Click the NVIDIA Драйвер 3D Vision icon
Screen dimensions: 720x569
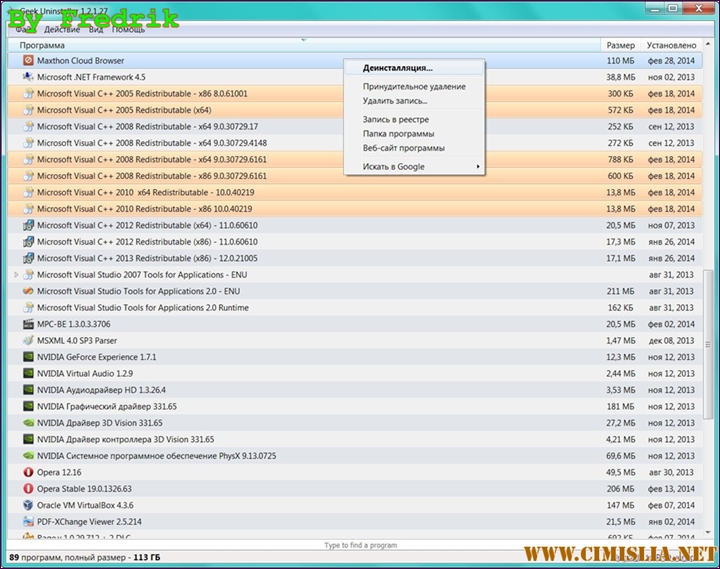point(28,423)
